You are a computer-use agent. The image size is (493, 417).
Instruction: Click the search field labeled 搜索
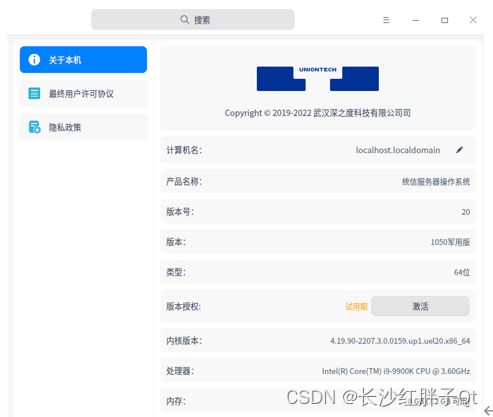tap(193, 20)
